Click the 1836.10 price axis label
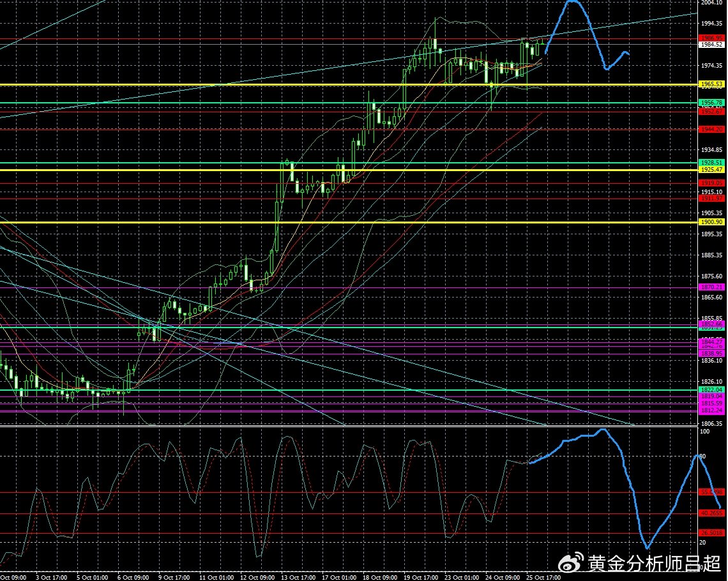This screenshot has height=581, width=728. click(712, 361)
